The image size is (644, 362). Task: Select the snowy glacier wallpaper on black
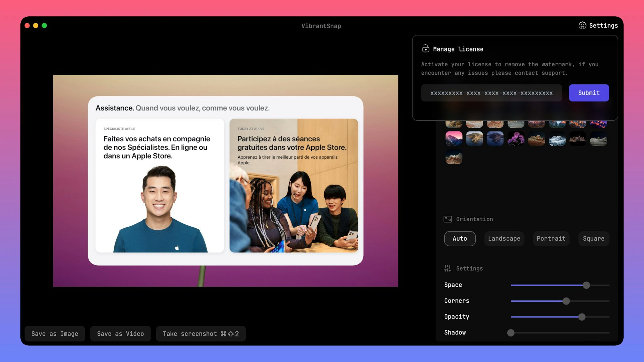[557, 139]
